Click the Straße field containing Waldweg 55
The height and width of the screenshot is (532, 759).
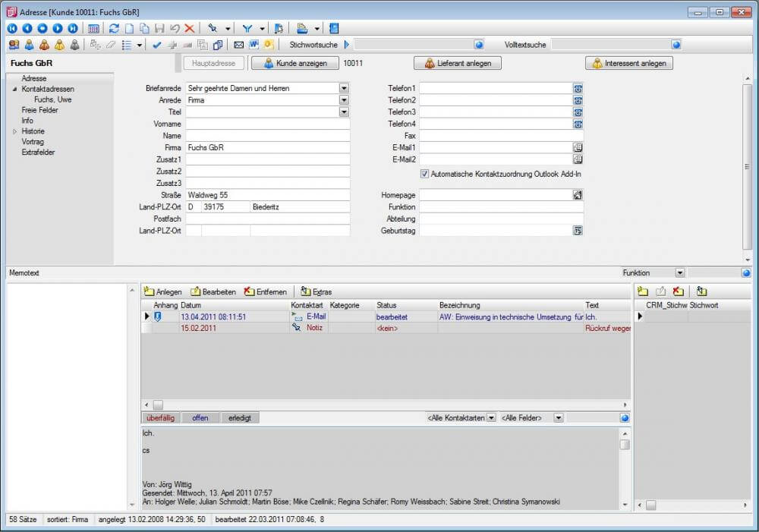pyautogui.click(x=268, y=195)
